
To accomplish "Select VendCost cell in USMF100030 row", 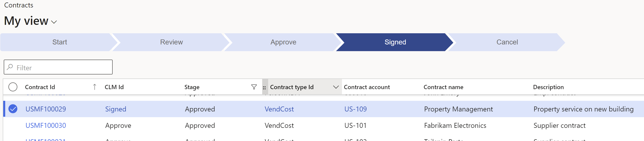I will [x=279, y=125].
